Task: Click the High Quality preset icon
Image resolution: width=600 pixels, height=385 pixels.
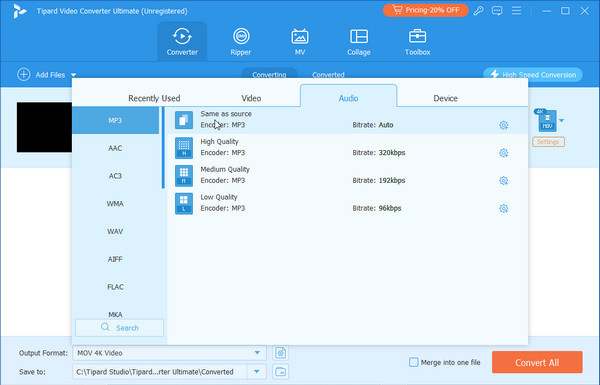Action: [184, 148]
